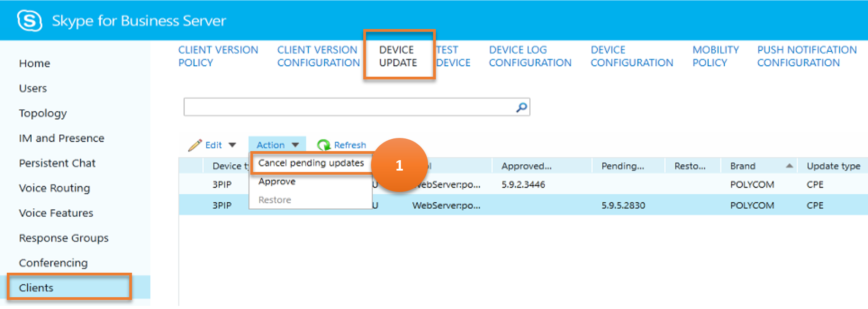Sort by the Pending column header

point(623,166)
